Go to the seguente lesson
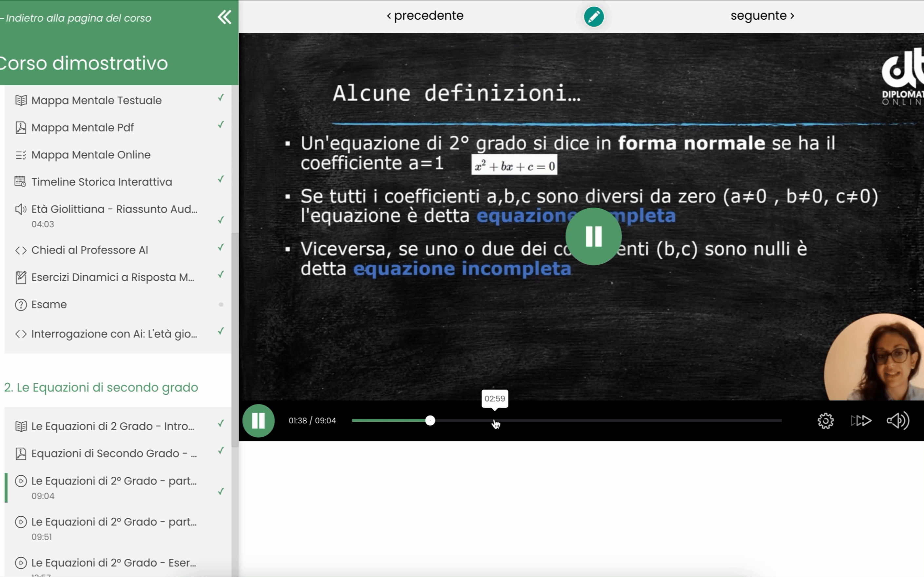Image resolution: width=924 pixels, height=577 pixels. (x=762, y=16)
